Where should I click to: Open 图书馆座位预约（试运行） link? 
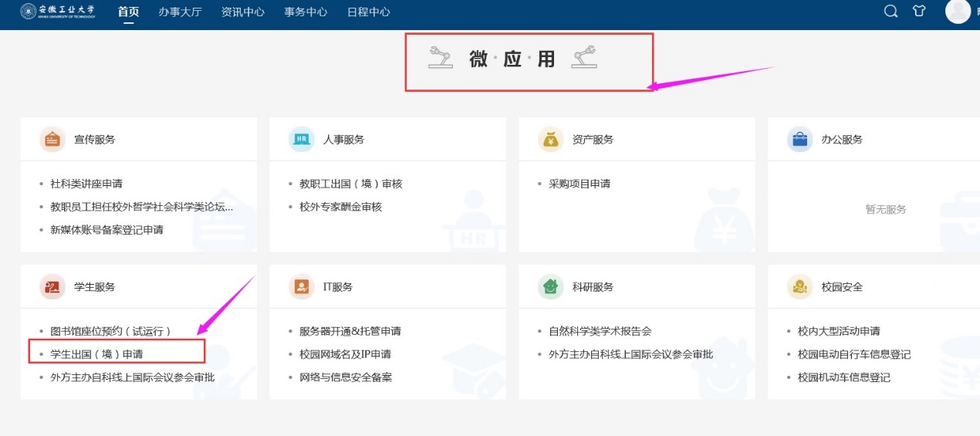(x=110, y=331)
